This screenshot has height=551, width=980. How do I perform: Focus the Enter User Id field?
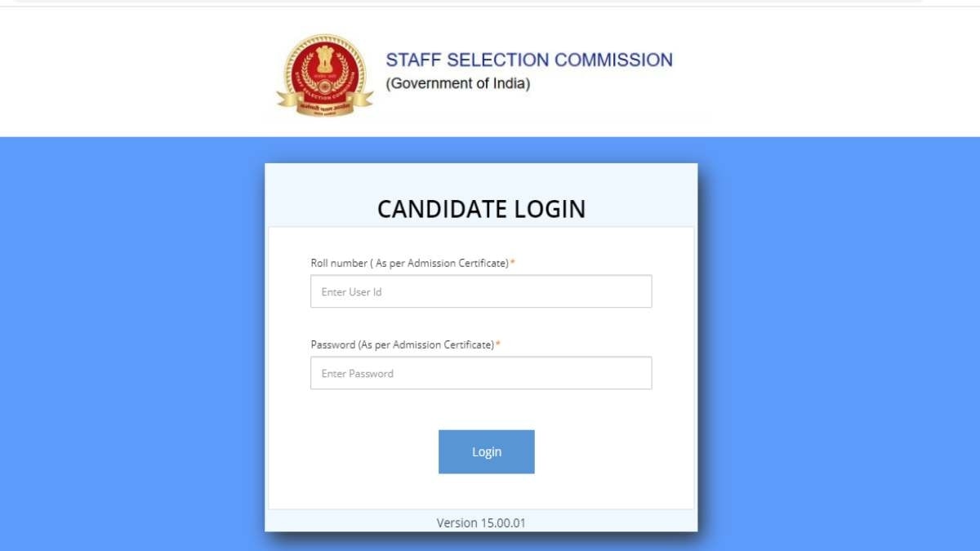[481, 291]
